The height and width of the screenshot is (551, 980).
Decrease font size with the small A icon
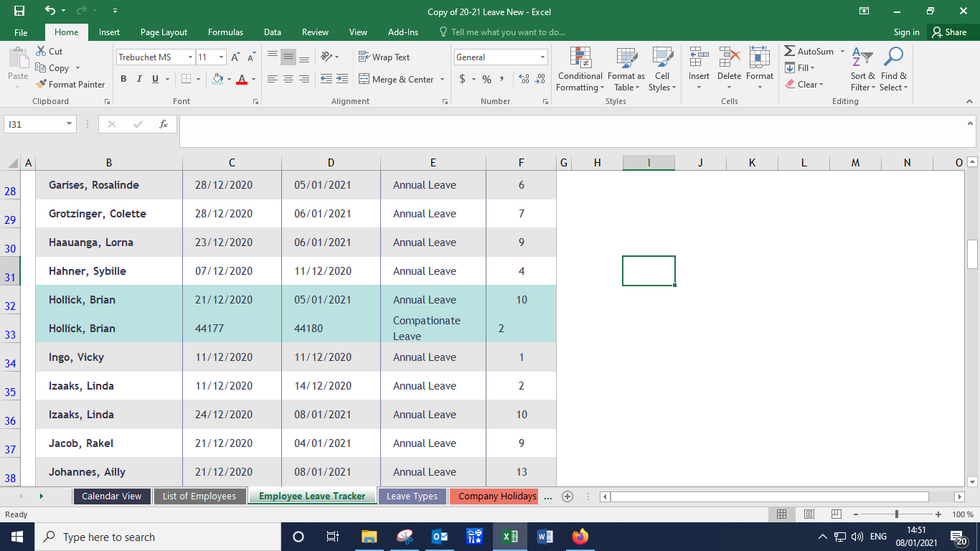click(x=251, y=57)
